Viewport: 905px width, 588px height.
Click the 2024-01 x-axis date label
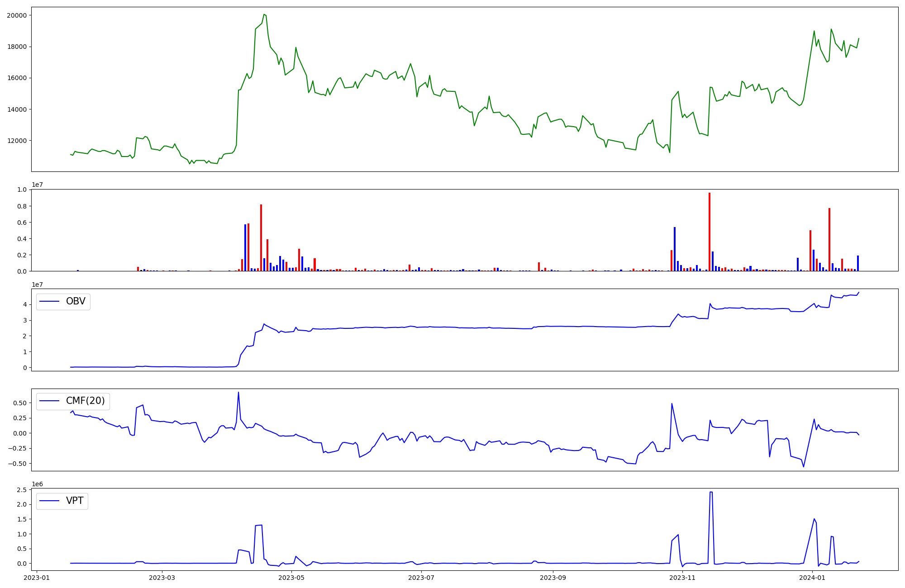[x=812, y=578]
